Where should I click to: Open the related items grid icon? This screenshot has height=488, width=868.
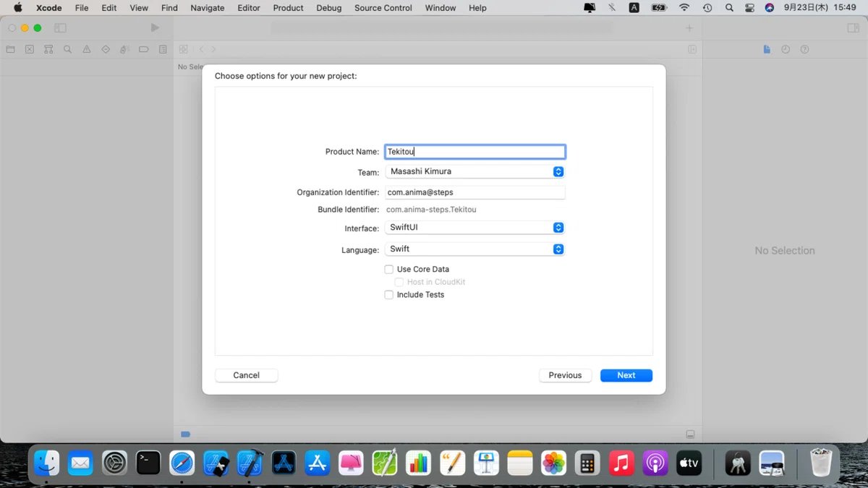184,49
